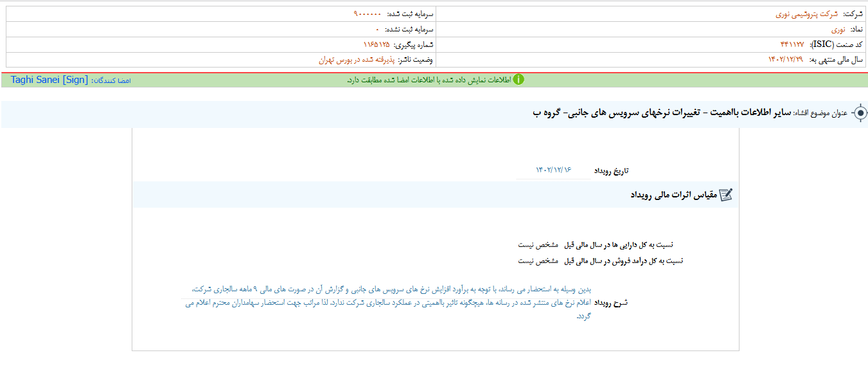Click the ISIC industry code ۴۴۱۱۲۷
The width and height of the screenshot is (868, 382).
pyautogui.click(x=792, y=44)
